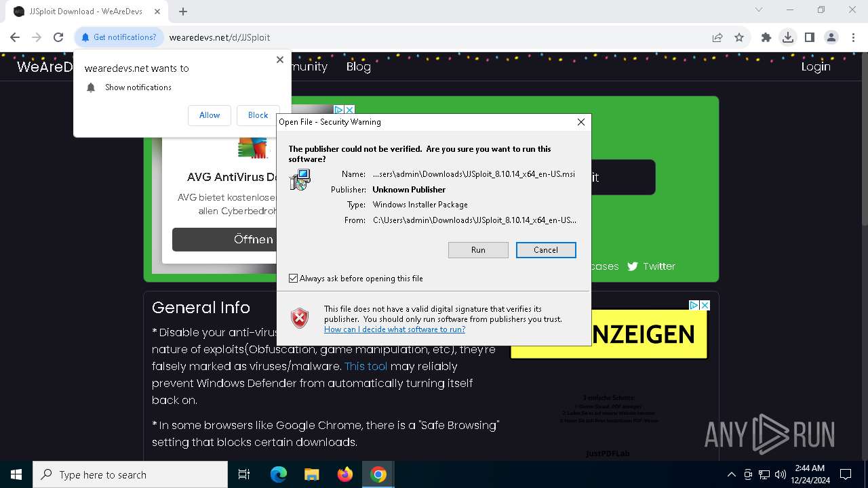Open 'How can I decide what software to run?' link
868x488 pixels.
pos(395,329)
